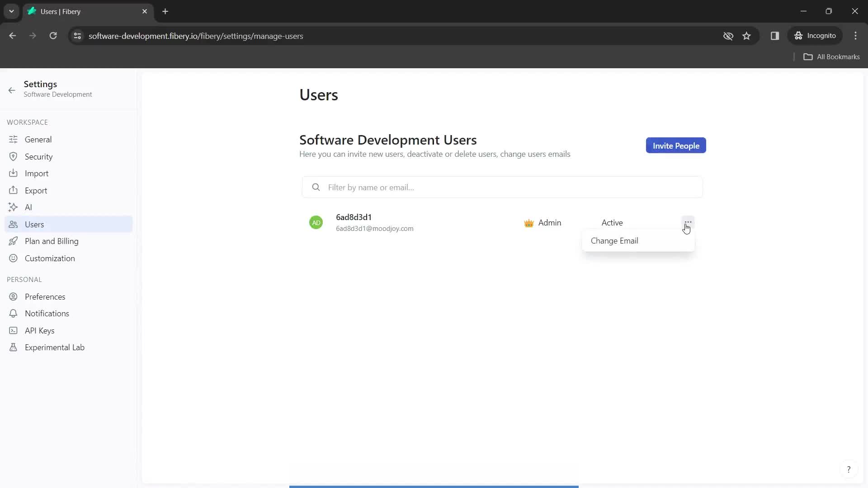
Task: Click the Export settings icon
Action: tap(13, 190)
